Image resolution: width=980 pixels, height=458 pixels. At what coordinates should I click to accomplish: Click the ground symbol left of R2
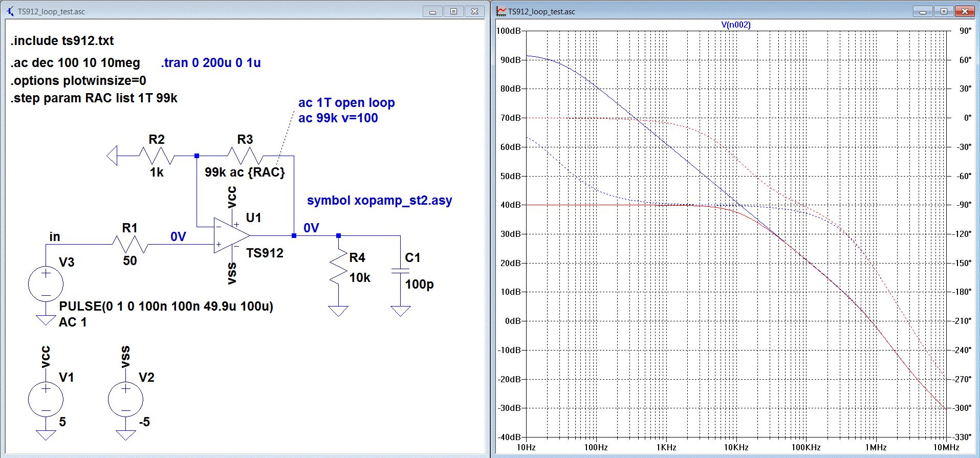(112, 156)
